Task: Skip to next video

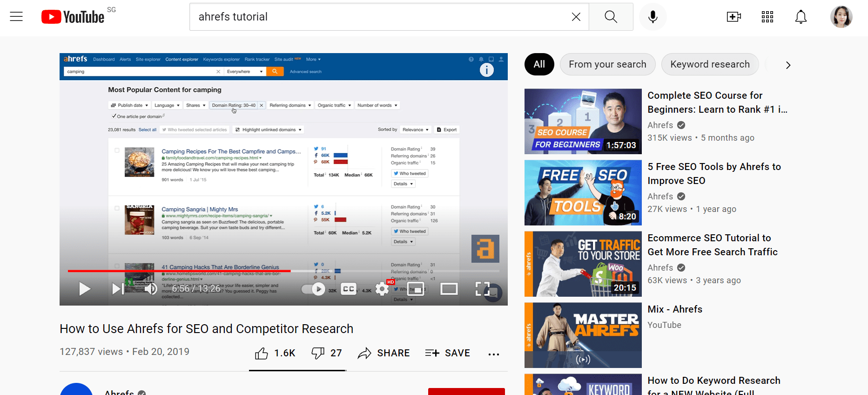Action: (118, 289)
